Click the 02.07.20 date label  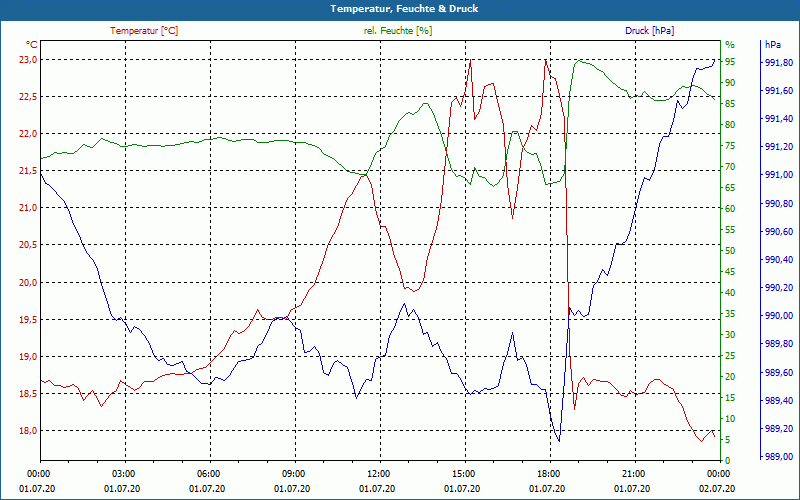[717, 488]
